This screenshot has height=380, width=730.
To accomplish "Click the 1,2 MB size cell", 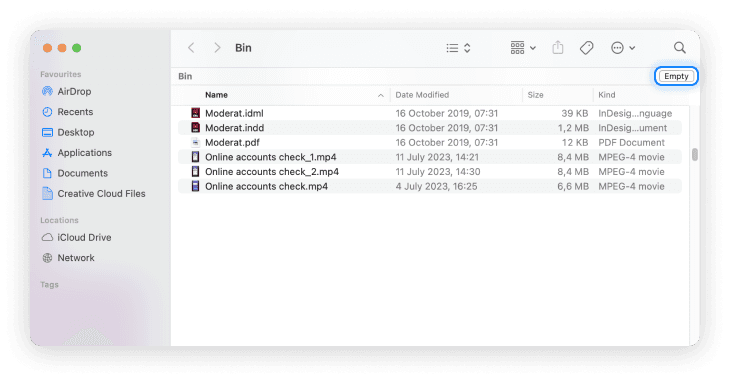I will (573, 128).
